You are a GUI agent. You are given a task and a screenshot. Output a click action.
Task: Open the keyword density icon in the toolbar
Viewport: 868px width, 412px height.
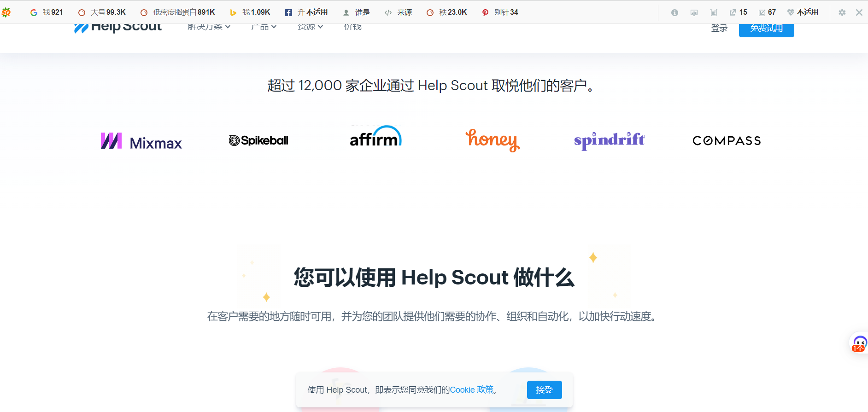[714, 12]
